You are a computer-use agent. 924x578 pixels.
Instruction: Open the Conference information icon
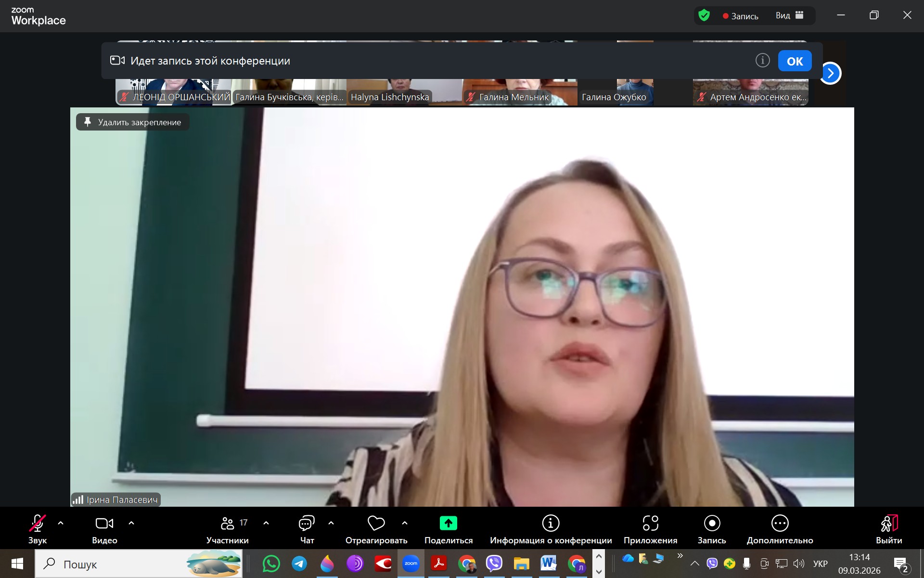coord(551,523)
